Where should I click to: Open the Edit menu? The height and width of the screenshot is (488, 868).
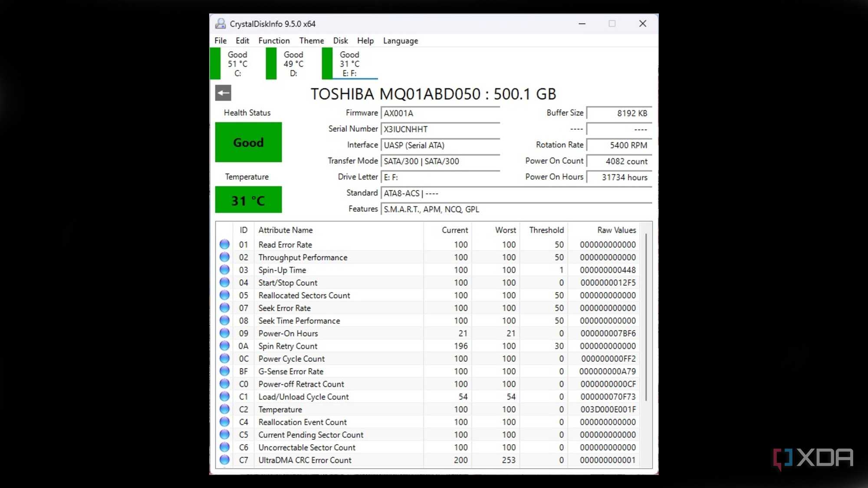coord(242,40)
